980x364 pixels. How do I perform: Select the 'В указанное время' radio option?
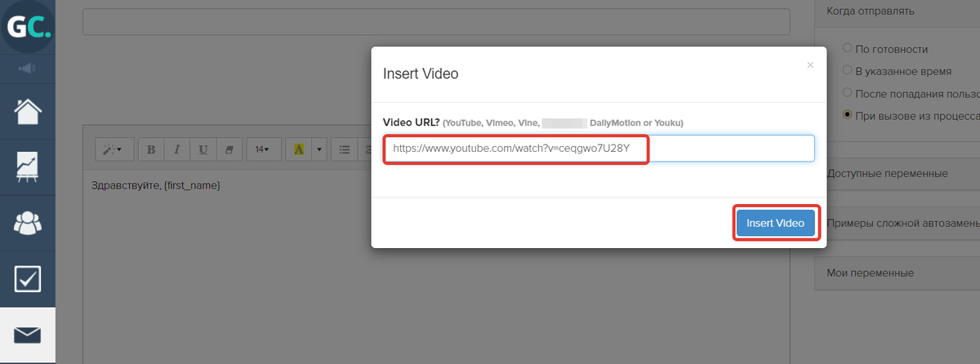coord(848,71)
